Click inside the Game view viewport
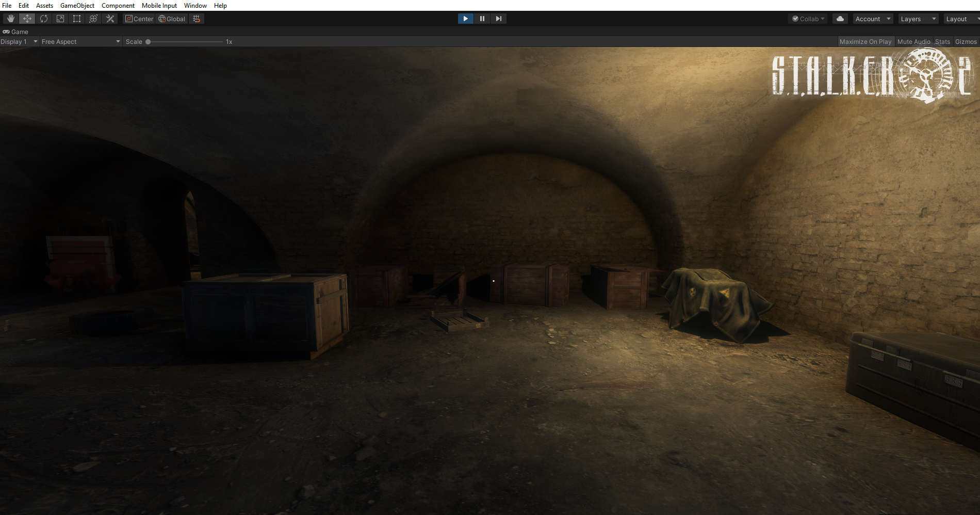 490,281
